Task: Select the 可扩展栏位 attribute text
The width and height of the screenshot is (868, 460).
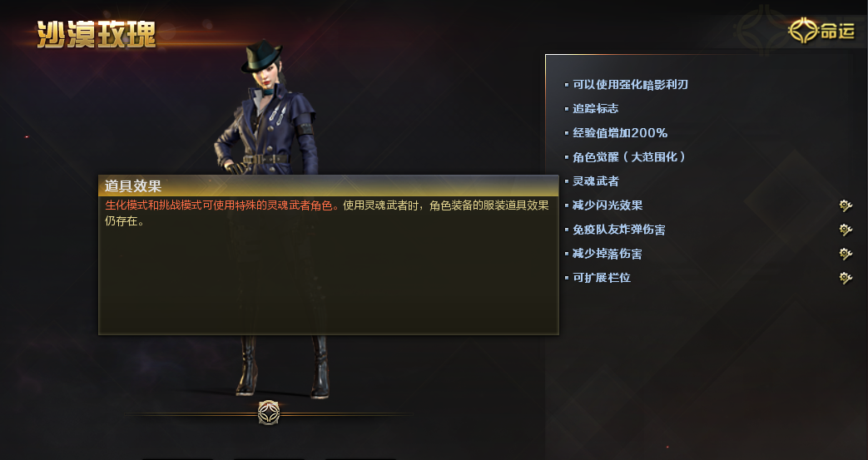Action: pos(602,277)
